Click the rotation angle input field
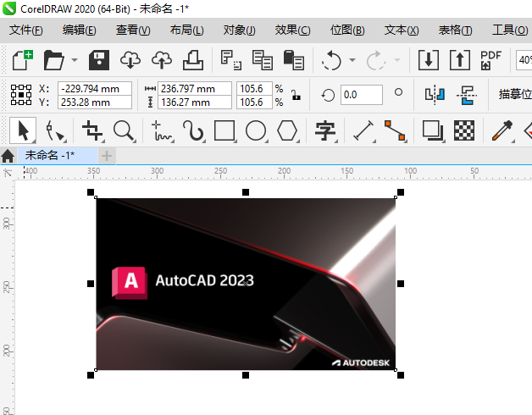 (361, 95)
